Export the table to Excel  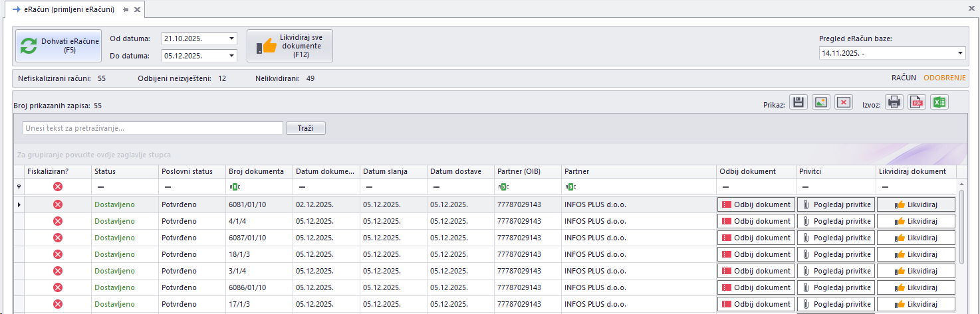tap(939, 102)
